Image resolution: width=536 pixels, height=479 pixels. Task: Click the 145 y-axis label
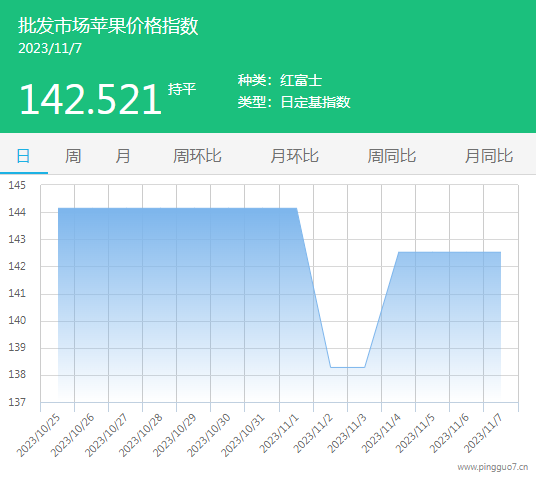17,185
